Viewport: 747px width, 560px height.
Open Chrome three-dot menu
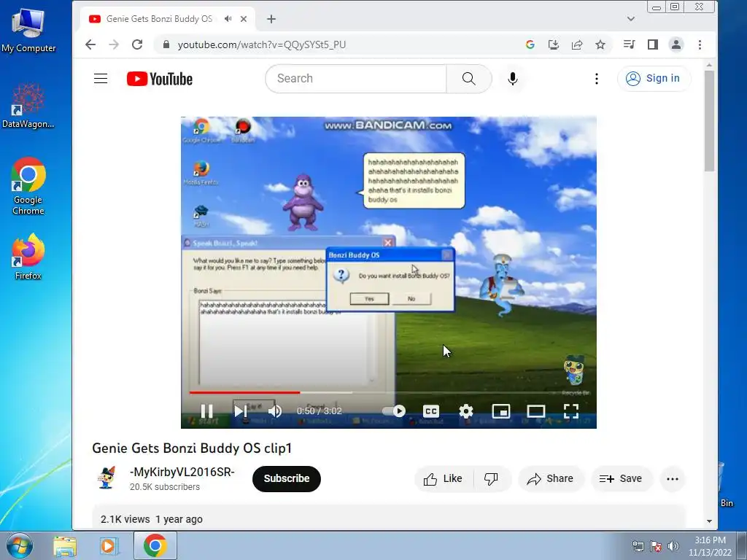click(x=700, y=44)
